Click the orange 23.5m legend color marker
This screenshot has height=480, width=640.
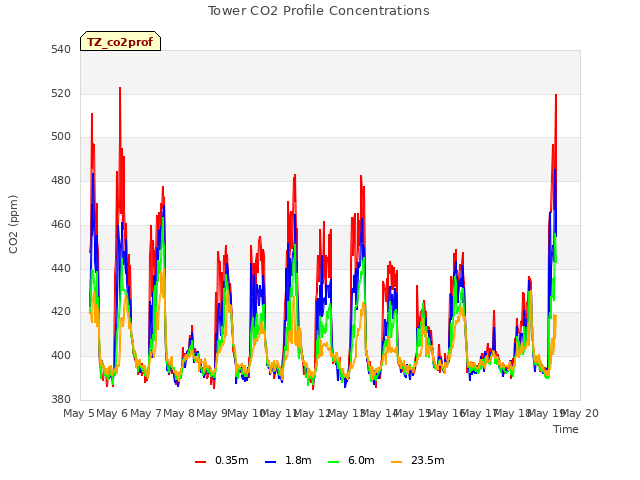click(x=396, y=462)
